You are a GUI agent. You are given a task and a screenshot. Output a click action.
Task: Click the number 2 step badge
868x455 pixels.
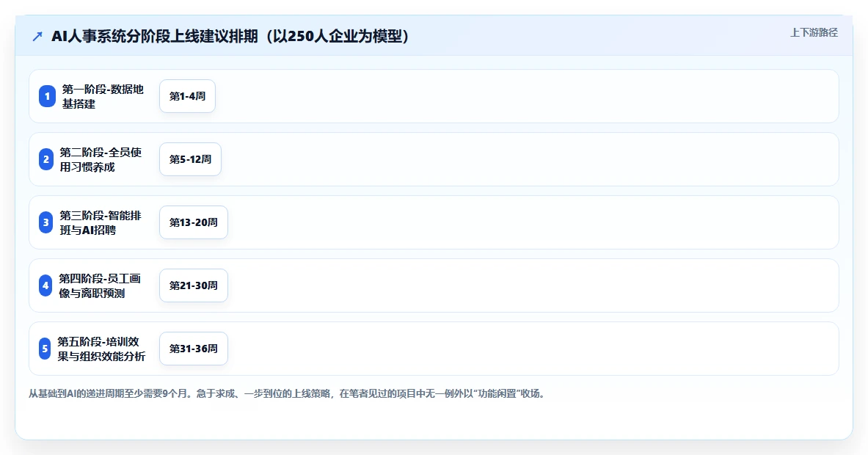[x=46, y=159]
